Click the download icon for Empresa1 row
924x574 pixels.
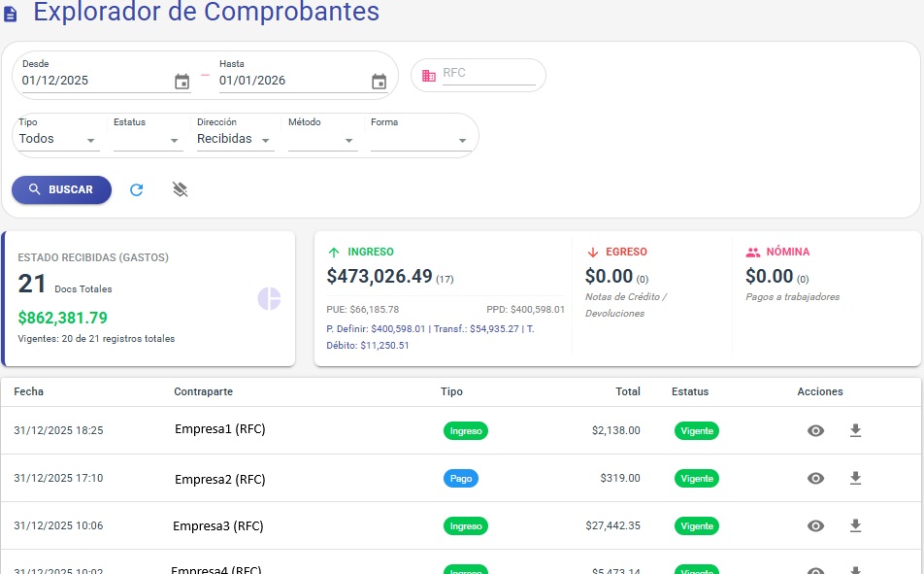(x=855, y=429)
